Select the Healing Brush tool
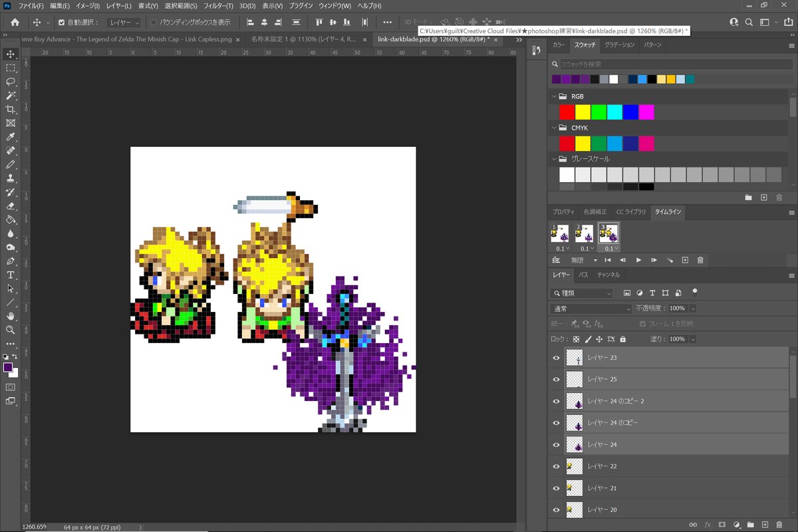 (11, 151)
